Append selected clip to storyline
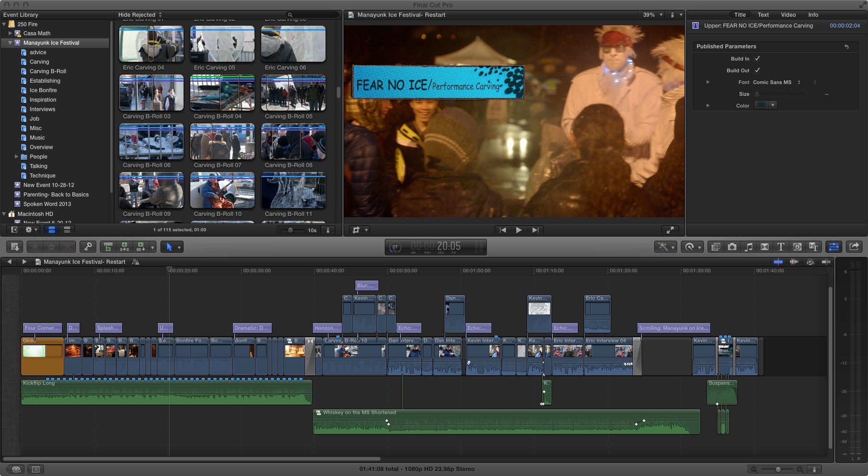The height and width of the screenshot is (476, 868). pyautogui.click(x=141, y=247)
